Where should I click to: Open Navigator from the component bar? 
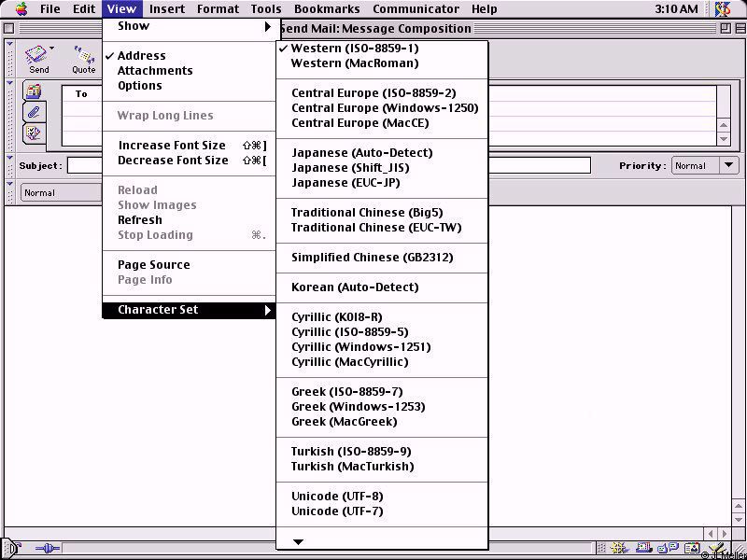tap(618, 548)
